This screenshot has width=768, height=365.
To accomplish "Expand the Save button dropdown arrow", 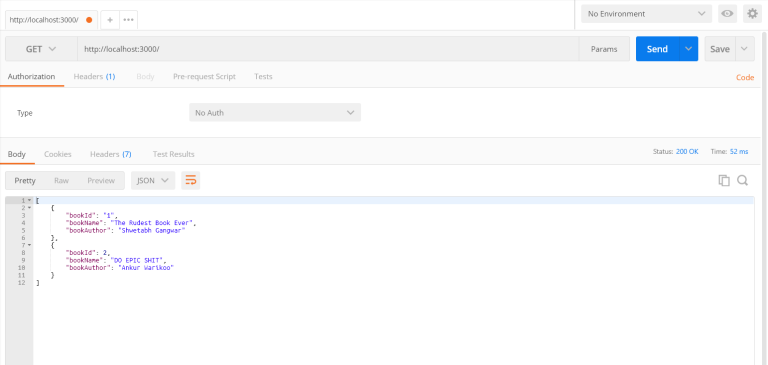I will pyautogui.click(x=744, y=49).
